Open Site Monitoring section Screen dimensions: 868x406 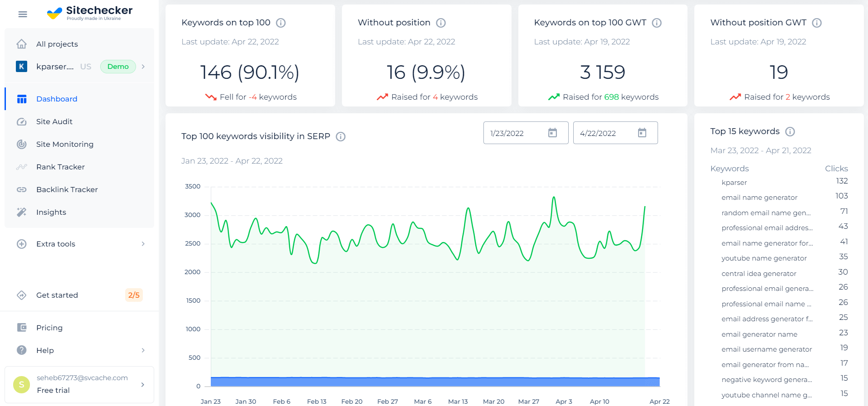(x=79, y=144)
